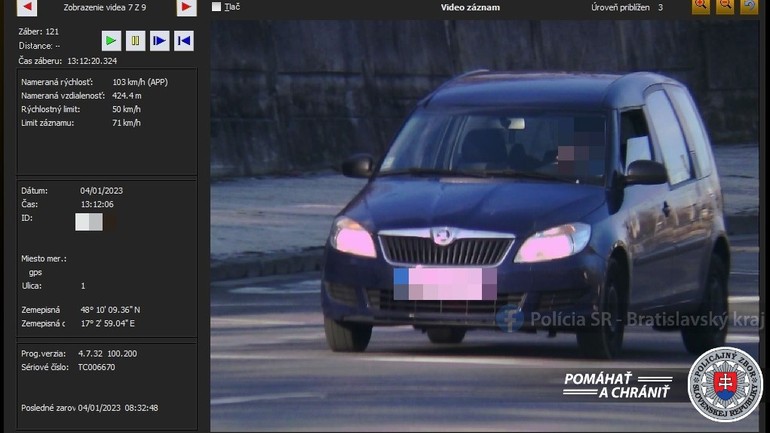This screenshot has height=433, width=770.
Task: Select the Dátum value 04/01/2023
Action: point(101,190)
